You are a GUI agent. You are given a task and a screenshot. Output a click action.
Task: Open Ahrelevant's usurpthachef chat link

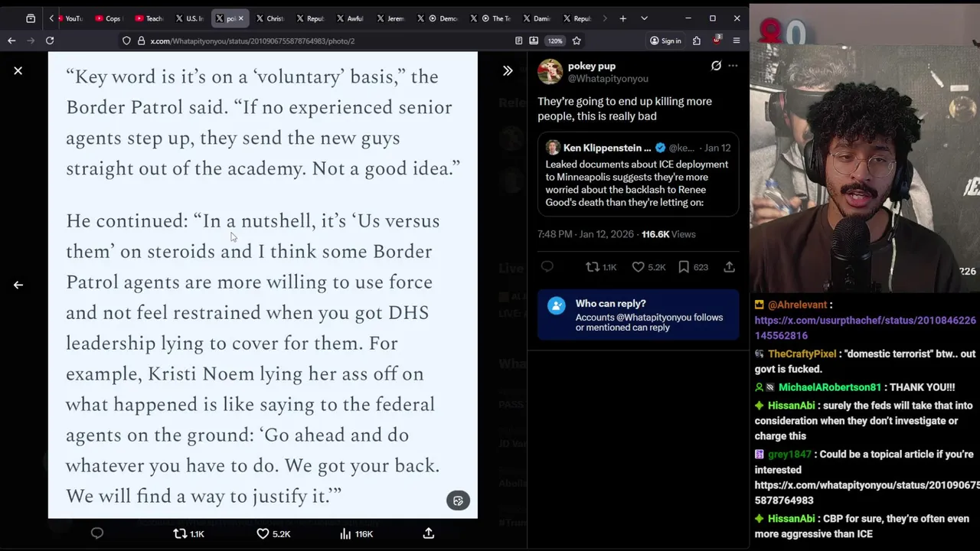coord(865,328)
